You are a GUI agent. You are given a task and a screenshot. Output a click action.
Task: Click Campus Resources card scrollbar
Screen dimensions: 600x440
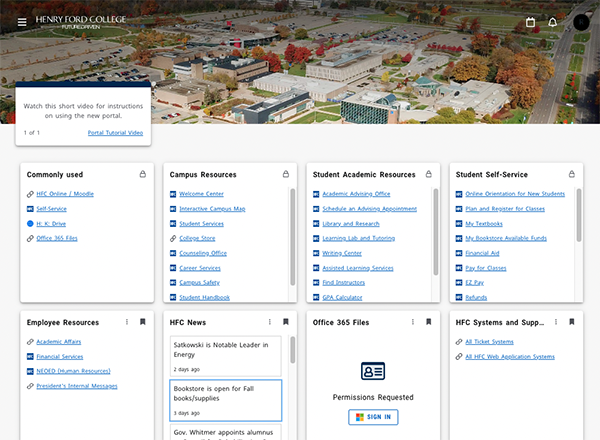(293, 237)
